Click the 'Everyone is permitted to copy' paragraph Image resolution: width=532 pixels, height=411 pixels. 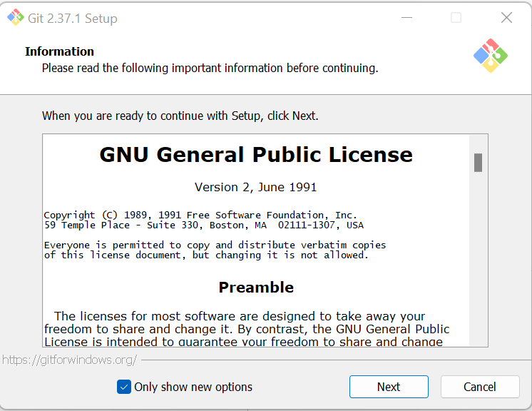click(215, 250)
